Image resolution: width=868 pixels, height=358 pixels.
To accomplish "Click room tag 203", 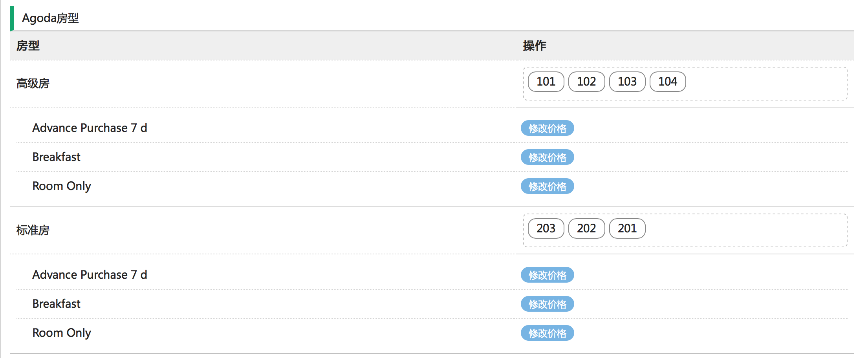I will tap(546, 228).
